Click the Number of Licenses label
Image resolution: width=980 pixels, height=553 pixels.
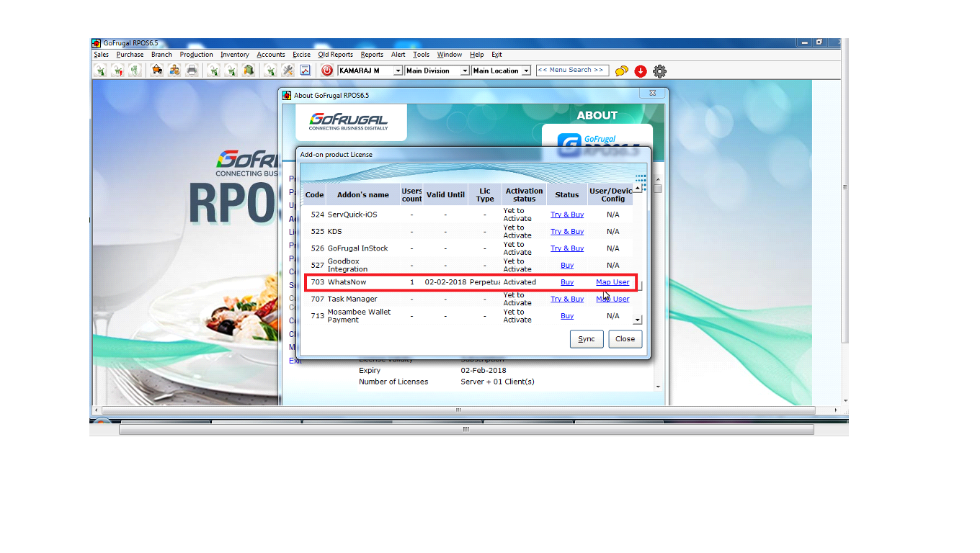pos(393,382)
